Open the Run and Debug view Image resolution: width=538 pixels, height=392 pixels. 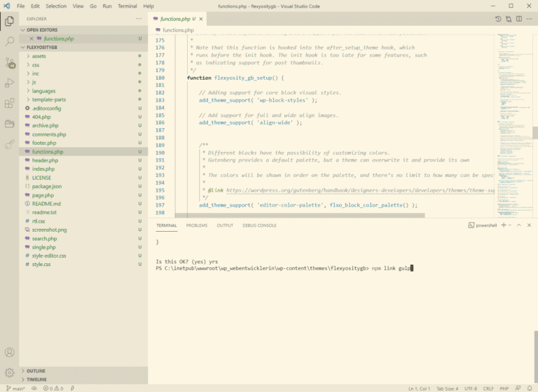(x=9, y=83)
